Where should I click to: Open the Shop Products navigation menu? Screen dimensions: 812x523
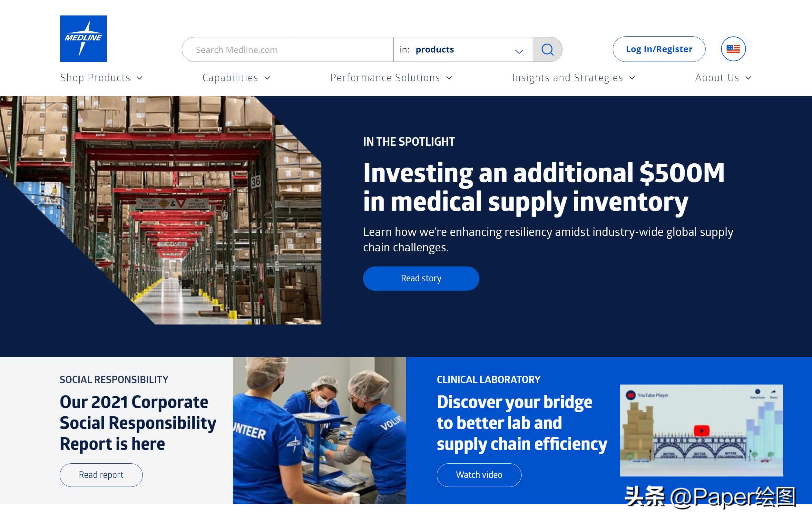point(102,78)
